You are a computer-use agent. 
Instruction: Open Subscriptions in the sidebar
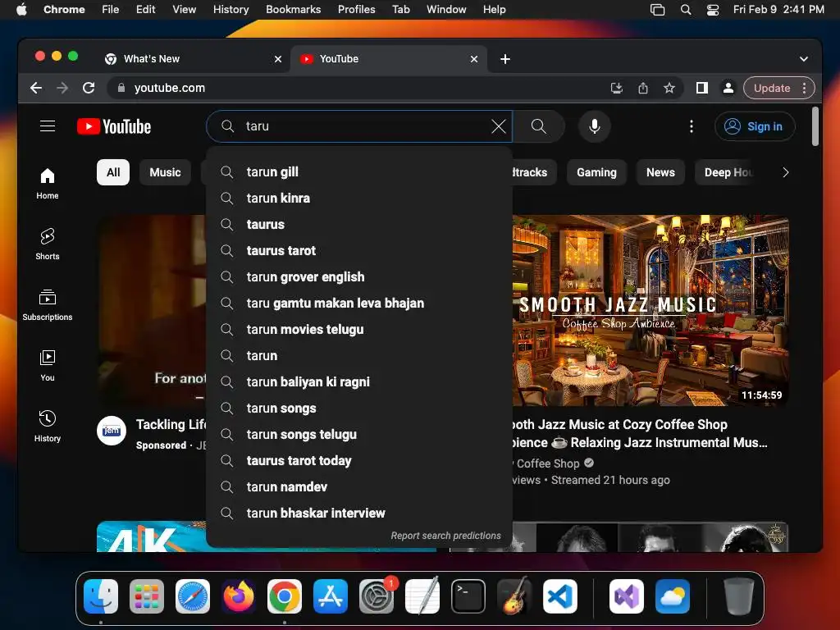(47, 305)
